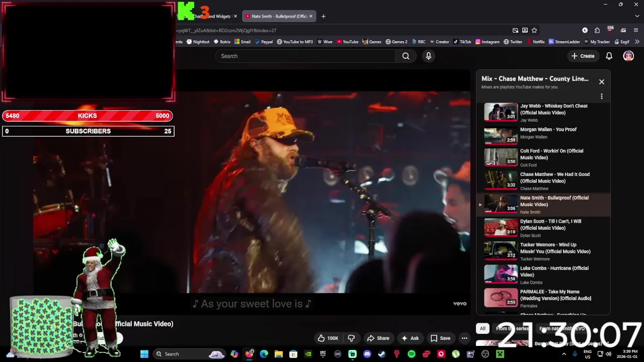Open the volume control in system tray
Image resolution: width=644 pixels, height=362 pixels.
click(608, 354)
